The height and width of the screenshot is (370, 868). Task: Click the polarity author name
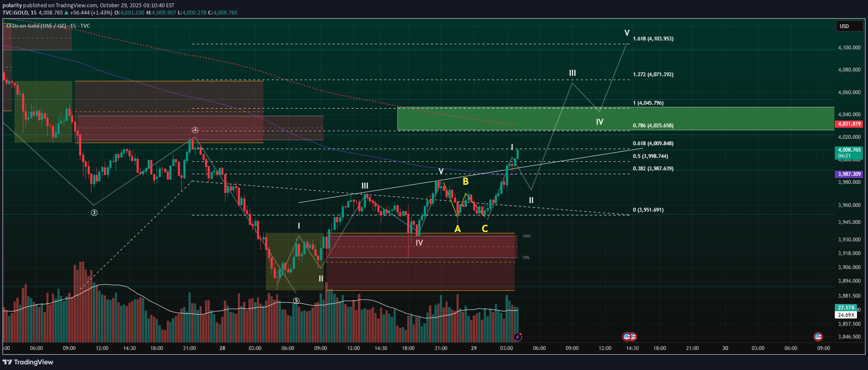12,6
